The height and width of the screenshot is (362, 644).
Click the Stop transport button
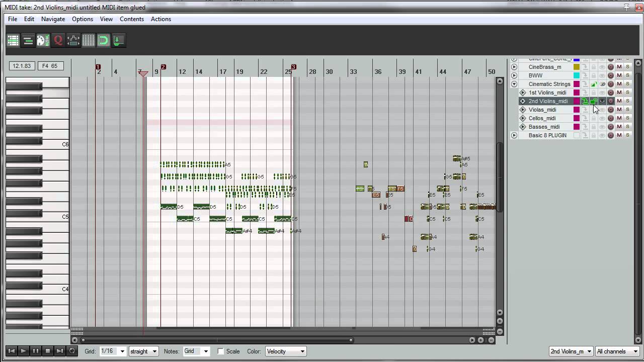point(48,351)
